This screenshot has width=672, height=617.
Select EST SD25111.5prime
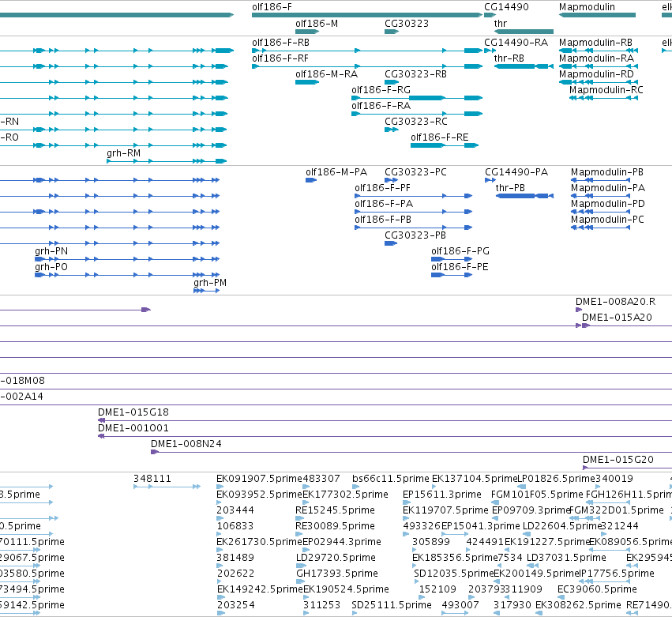355,613
